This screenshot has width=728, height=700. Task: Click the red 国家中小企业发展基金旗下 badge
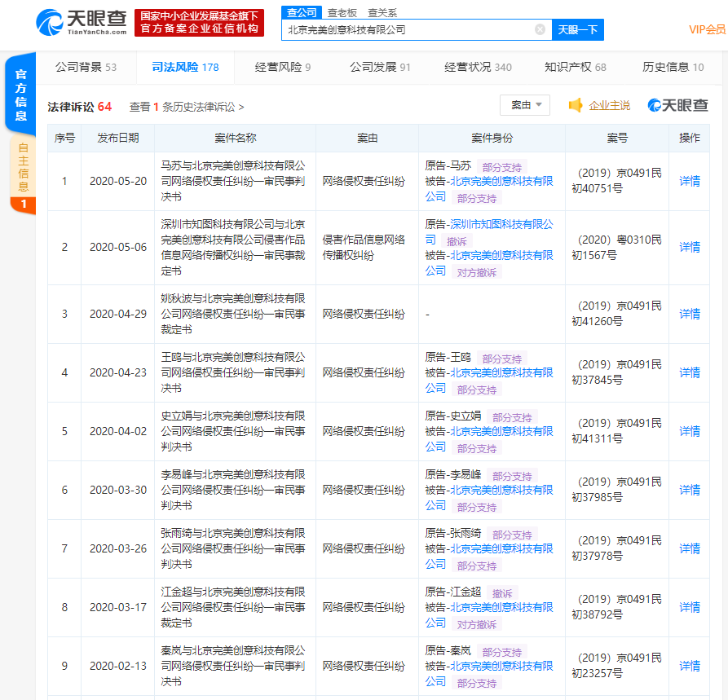(198, 23)
